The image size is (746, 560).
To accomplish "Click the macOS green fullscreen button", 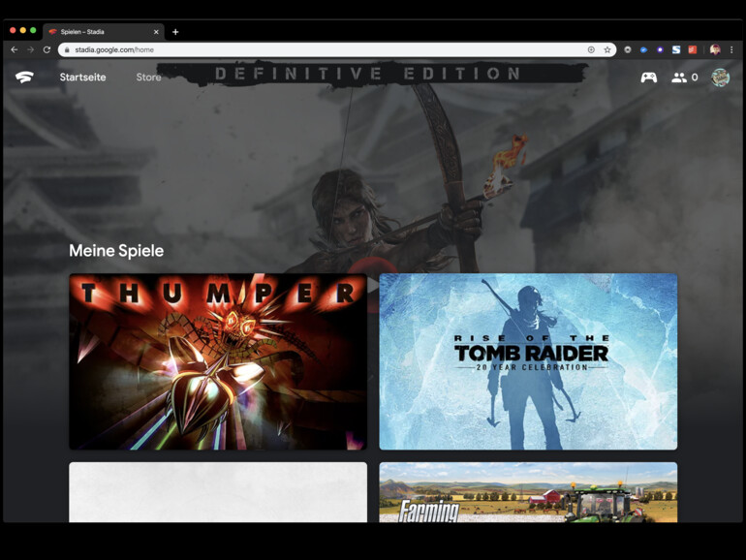I will click(33, 30).
